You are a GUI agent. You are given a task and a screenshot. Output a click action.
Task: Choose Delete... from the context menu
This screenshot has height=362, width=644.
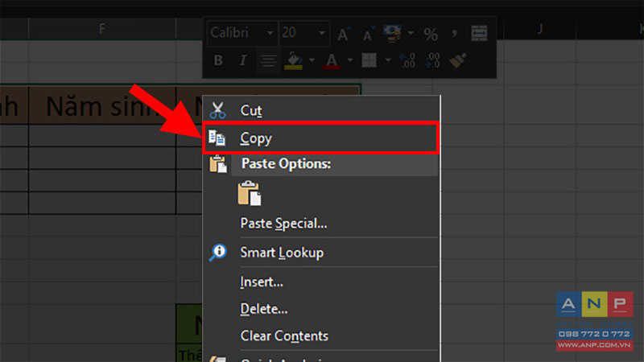(321, 309)
